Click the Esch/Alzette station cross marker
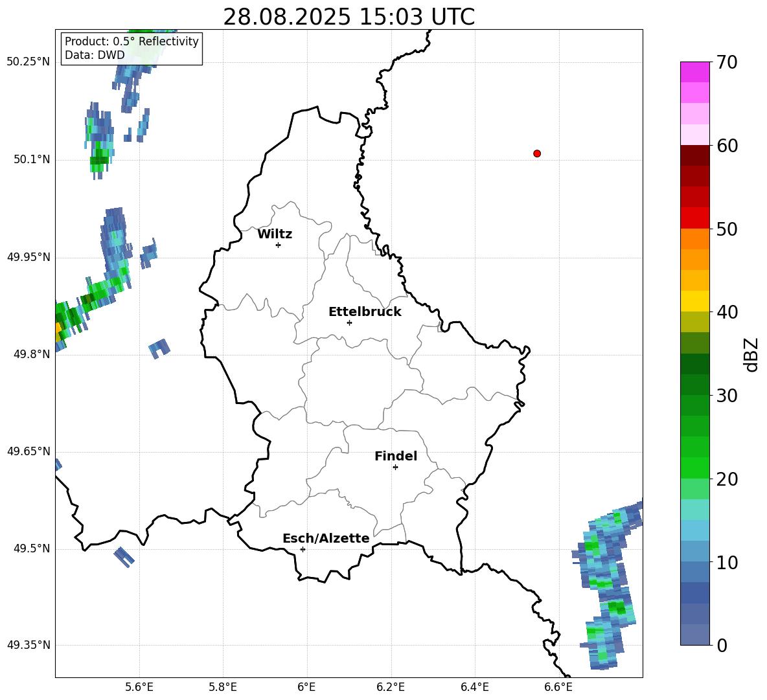This screenshot has width=767, height=700. click(303, 549)
